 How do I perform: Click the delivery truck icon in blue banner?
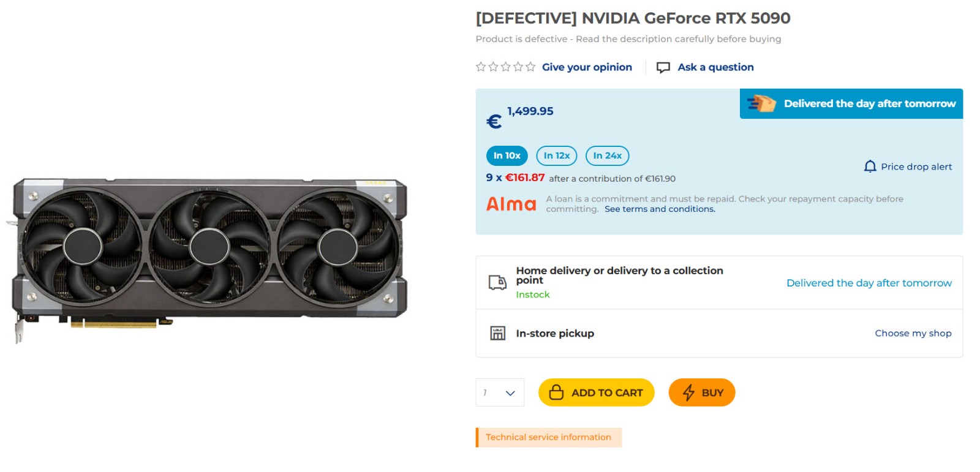pyautogui.click(x=761, y=103)
